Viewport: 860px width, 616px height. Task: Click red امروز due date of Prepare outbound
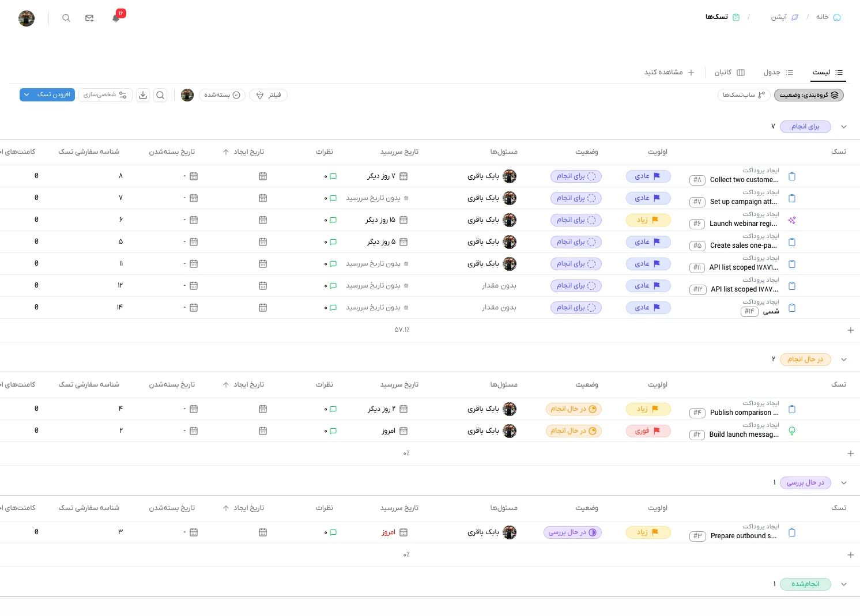(388, 532)
